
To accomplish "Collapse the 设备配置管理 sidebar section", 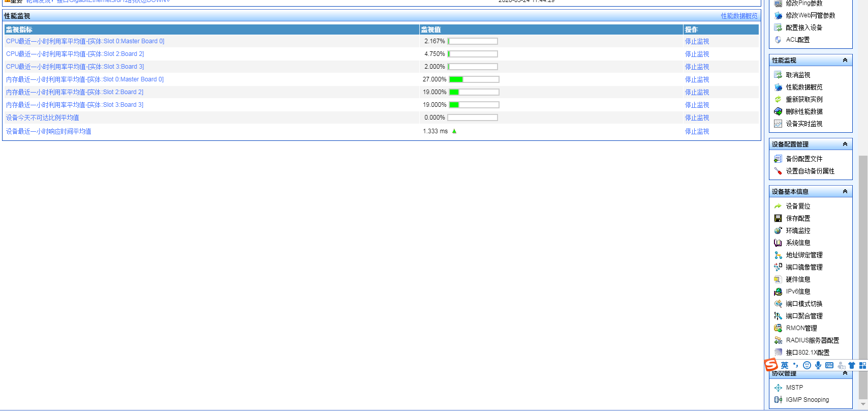I will click(845, 144).
